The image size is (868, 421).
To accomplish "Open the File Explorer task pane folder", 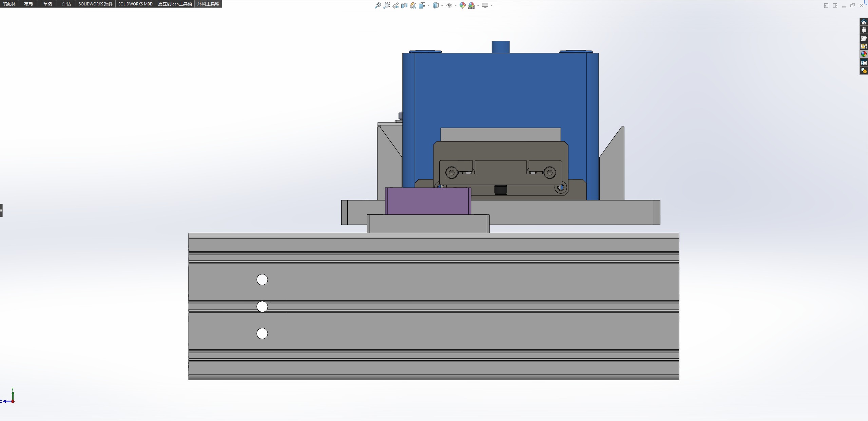I will [x=864, y=38].
